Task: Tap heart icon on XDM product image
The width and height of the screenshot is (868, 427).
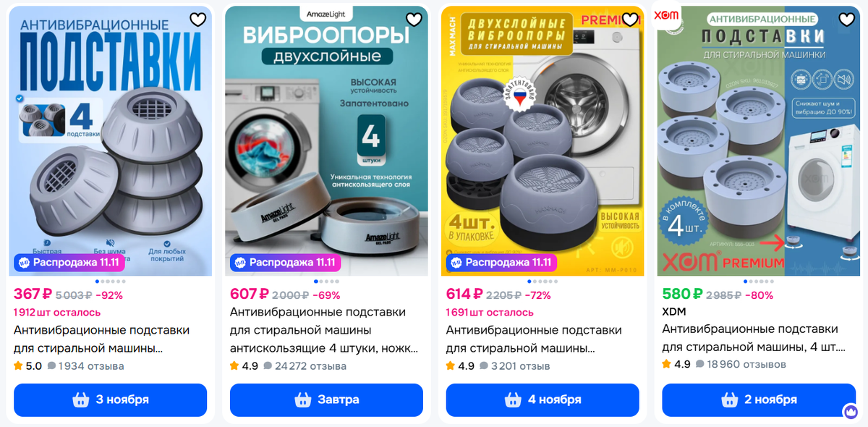Action: pos(846,20)
